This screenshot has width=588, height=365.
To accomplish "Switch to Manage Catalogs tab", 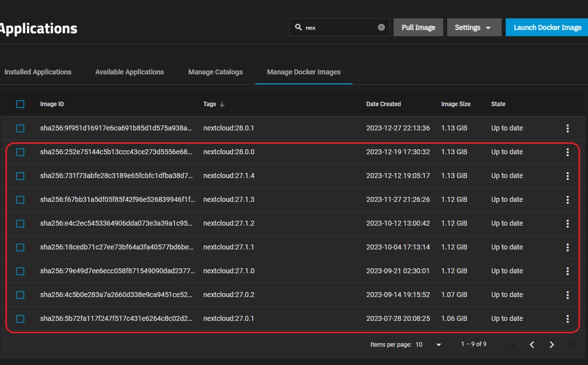I will point(215,72).
